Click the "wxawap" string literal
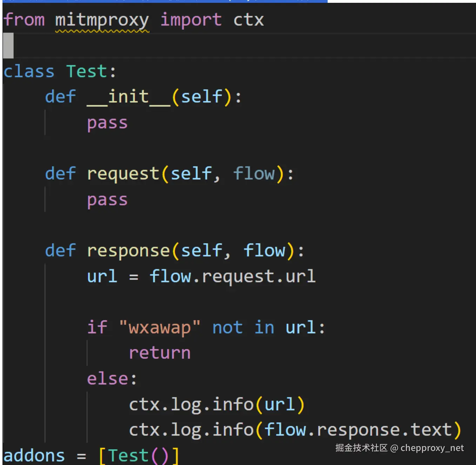Viewport: 476px width, 465px height. point(160,328)
